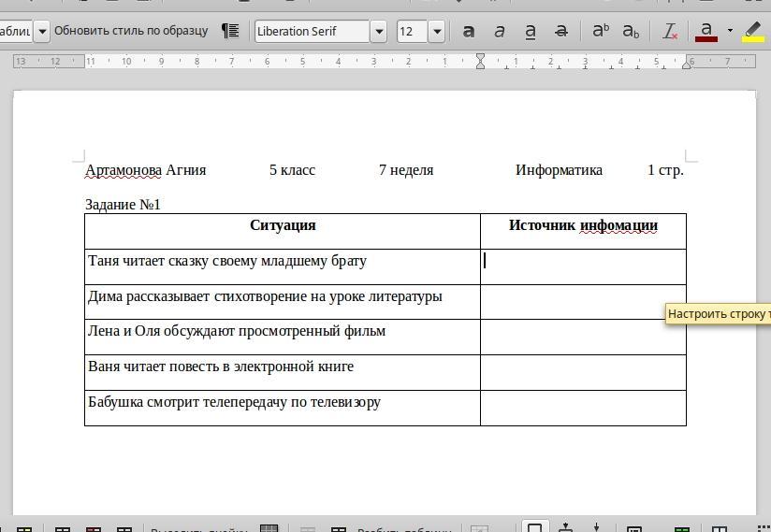The image size is (771, 532).
Task: Open the font size 12 dropdown arrow
Action: (437, 32)
